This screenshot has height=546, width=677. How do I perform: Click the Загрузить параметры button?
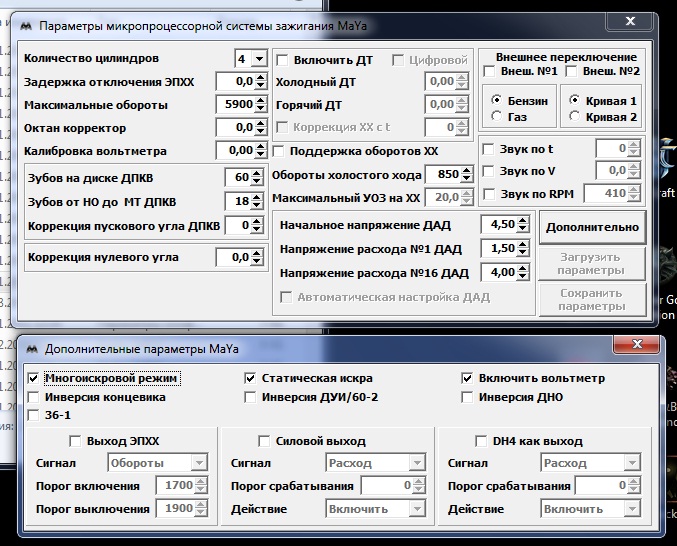tap(592, 264)
